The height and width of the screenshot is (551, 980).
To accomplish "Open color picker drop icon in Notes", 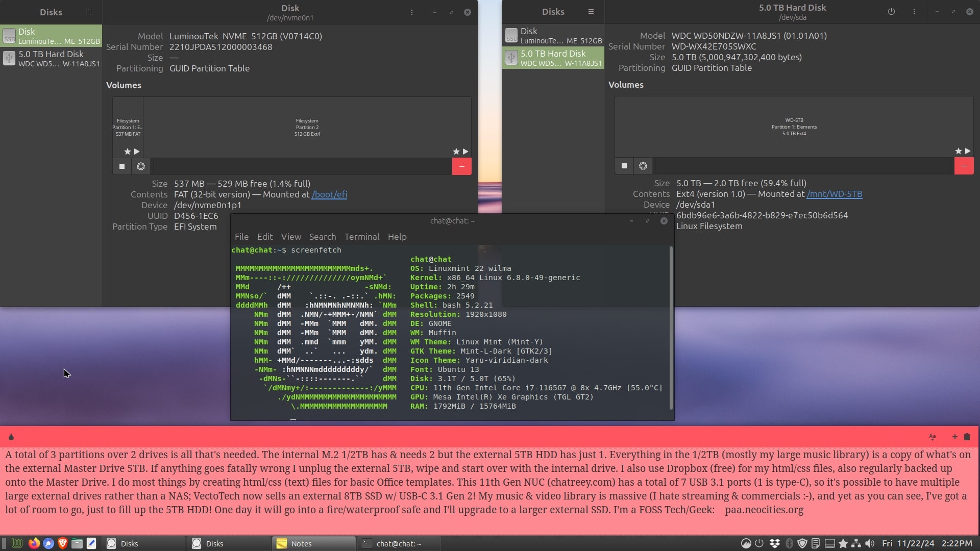I will coord(11,437).
